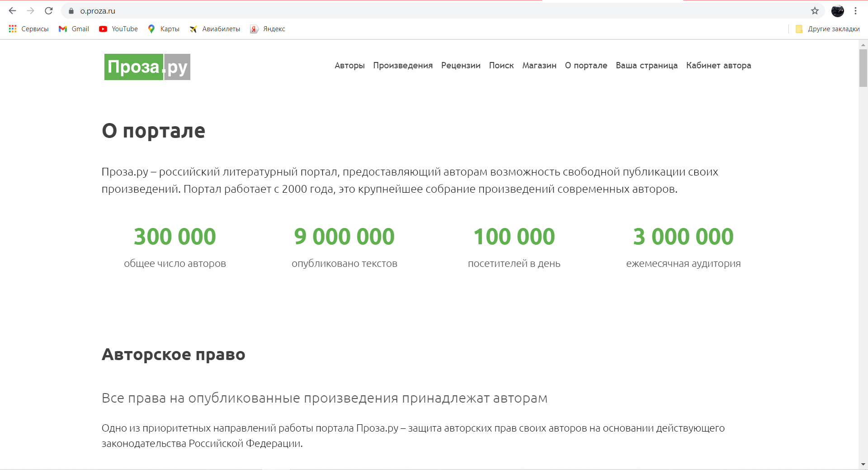Click the browser forward arrow

tap(30, 11)
